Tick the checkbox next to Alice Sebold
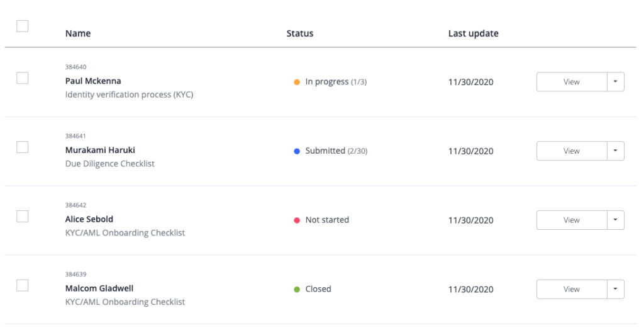 23,217
